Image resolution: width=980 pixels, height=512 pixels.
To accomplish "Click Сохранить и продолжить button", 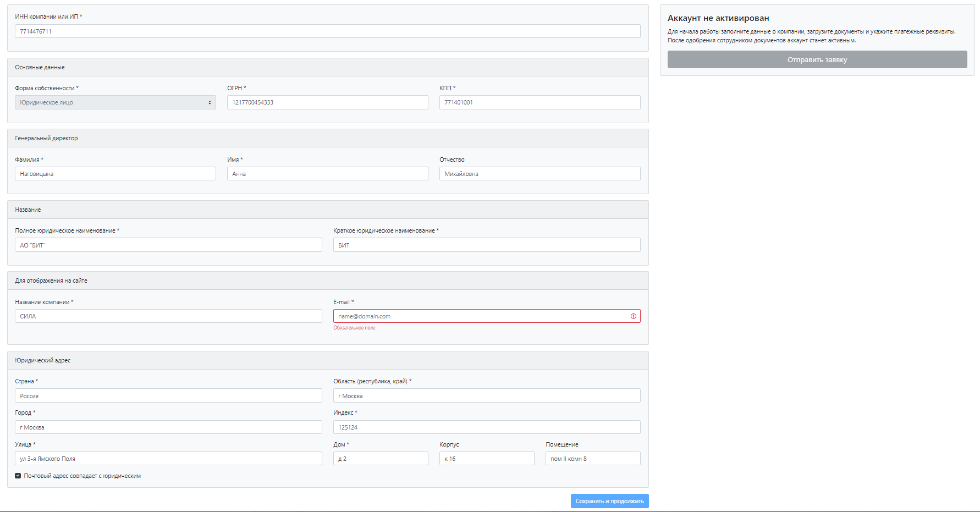I will 609,501.
